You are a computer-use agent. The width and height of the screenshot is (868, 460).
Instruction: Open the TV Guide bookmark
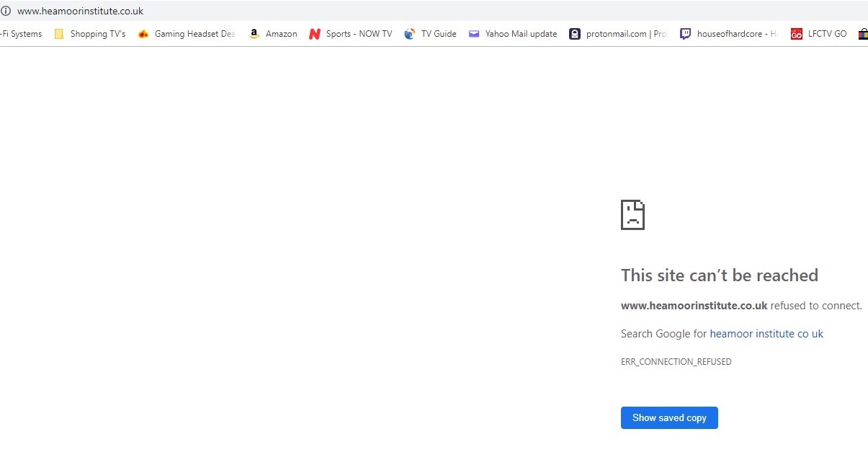click(x=431, y=34)
